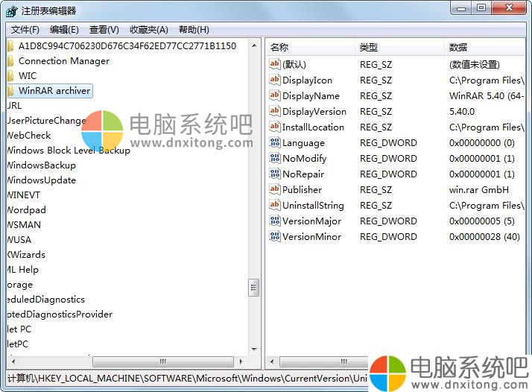This screenshot has width=532, height=392.
Task: Open the 文件(F) menu
Action: click(x=25, y=30)
